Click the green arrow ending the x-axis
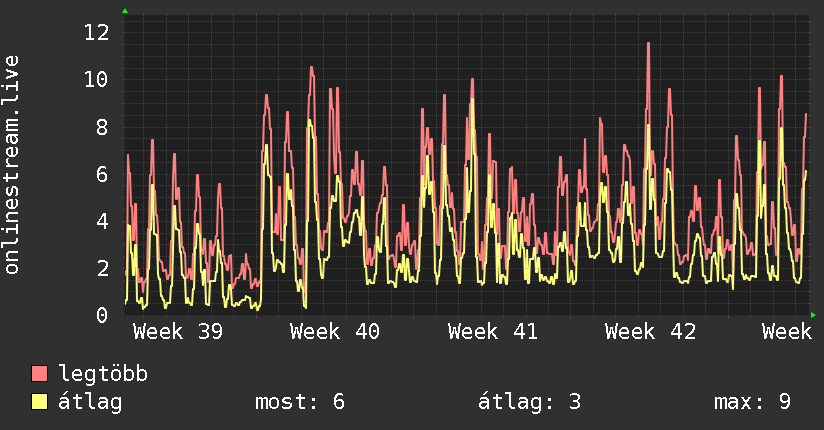This screenshot has height=430, width=824. 813,315
